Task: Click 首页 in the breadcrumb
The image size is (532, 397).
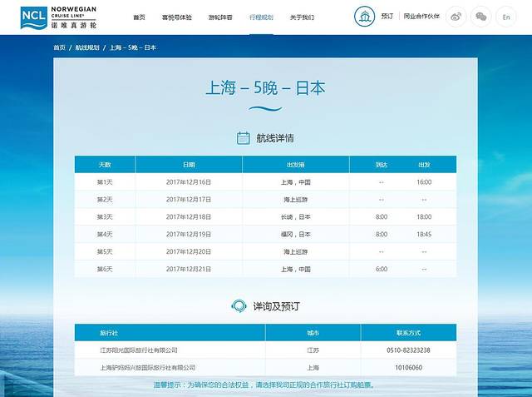Action: [59, 47]
